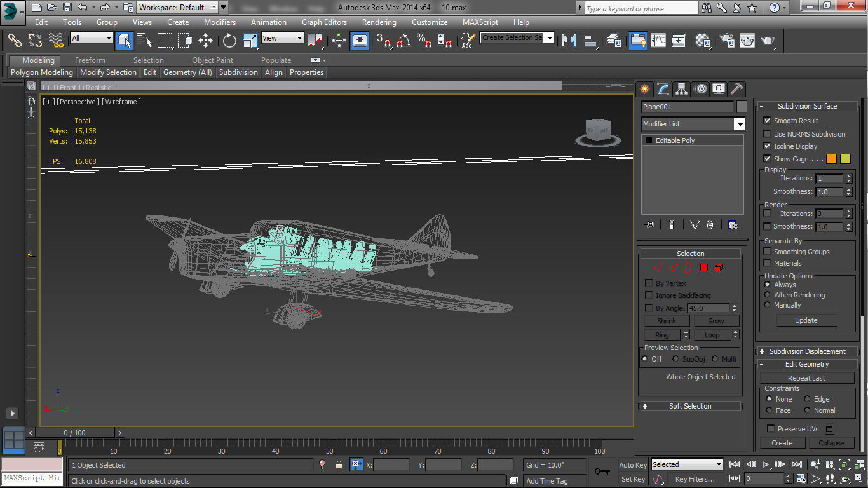Choose Face constraint radio button
Viewport: 868px width, 488px height.
tap(769, 410)
